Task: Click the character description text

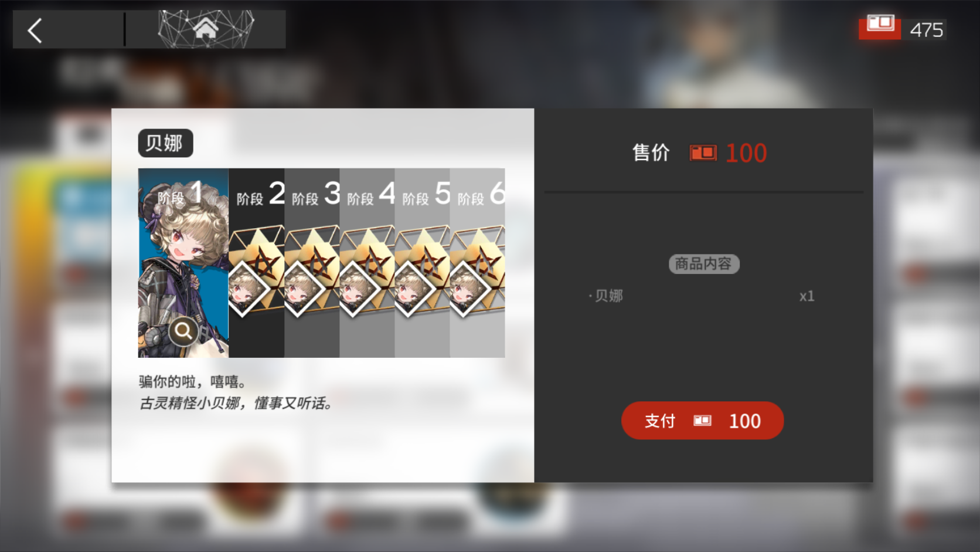Action: (x=236, y=392)
